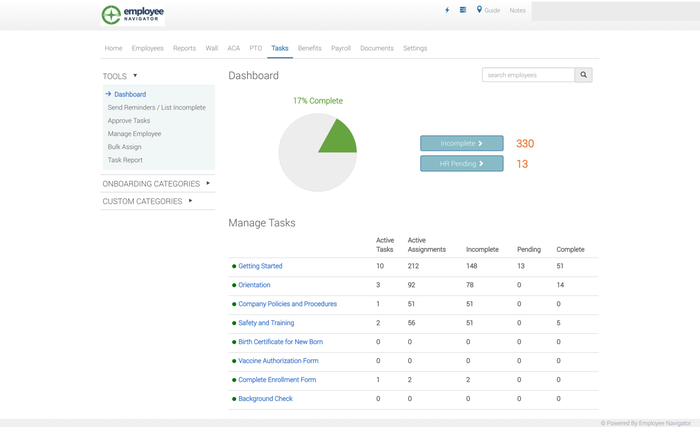
Task: Click 148 incomplete in Getting Started row
Action: click(471, 266)
